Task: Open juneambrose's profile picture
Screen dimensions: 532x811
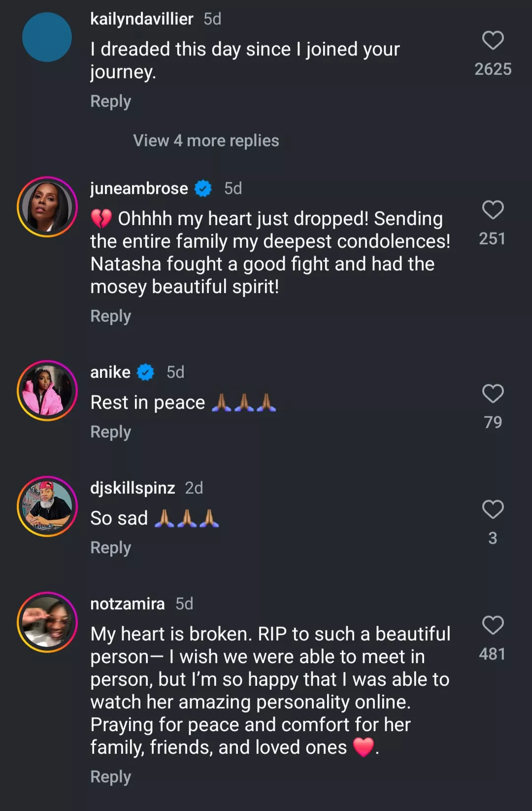Action: (47, 207)
